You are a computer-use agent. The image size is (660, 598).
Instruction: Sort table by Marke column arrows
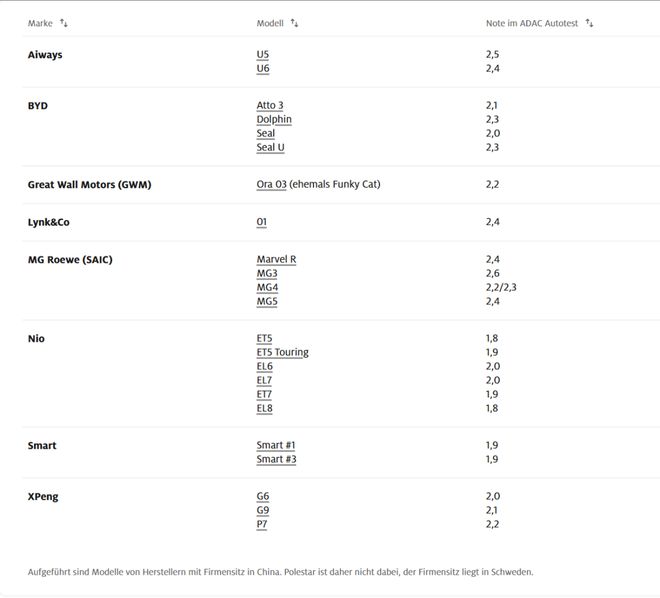point(64,23)
